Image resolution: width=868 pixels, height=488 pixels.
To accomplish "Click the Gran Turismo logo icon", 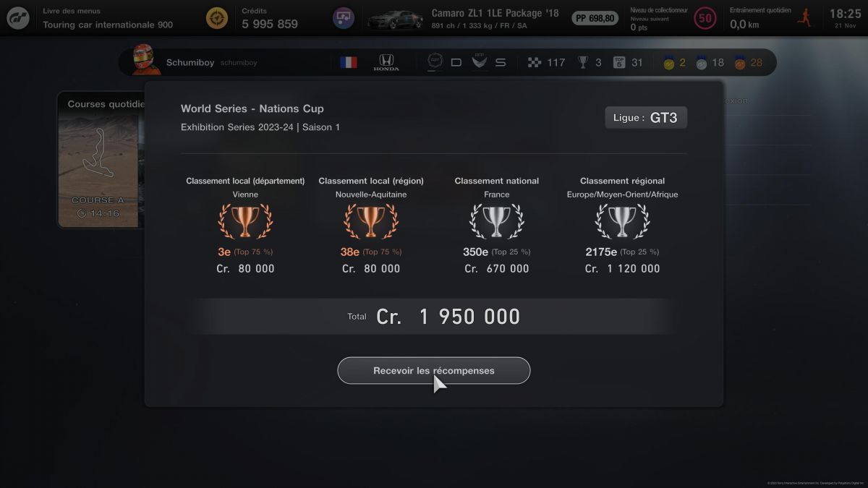I will pyautogui.click(x=18, y=18).
